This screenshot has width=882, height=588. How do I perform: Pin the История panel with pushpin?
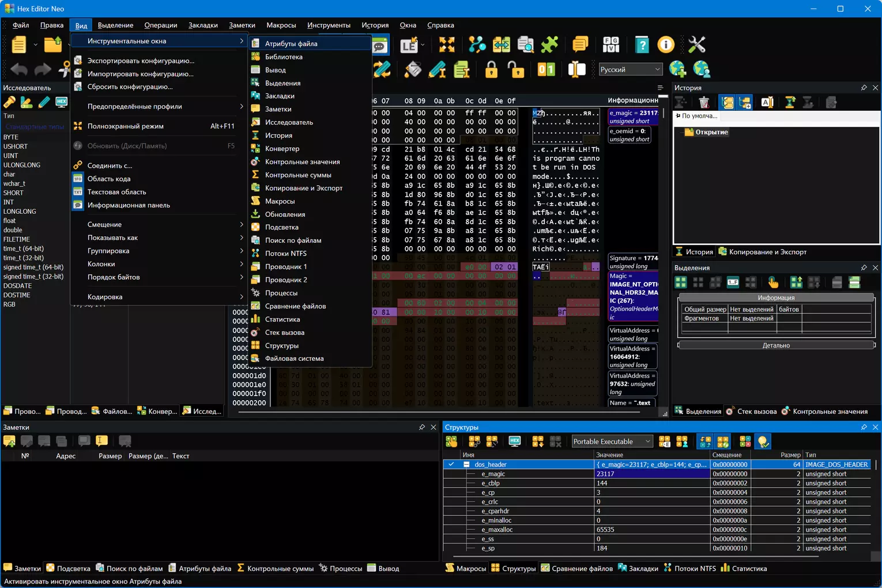864,88
